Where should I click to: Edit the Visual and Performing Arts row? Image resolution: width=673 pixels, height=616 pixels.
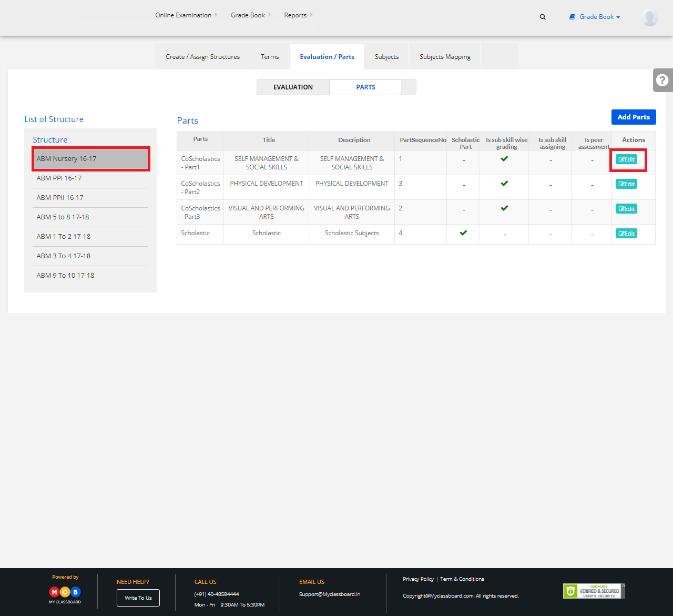pyautogui.click(x=626, y=209)
